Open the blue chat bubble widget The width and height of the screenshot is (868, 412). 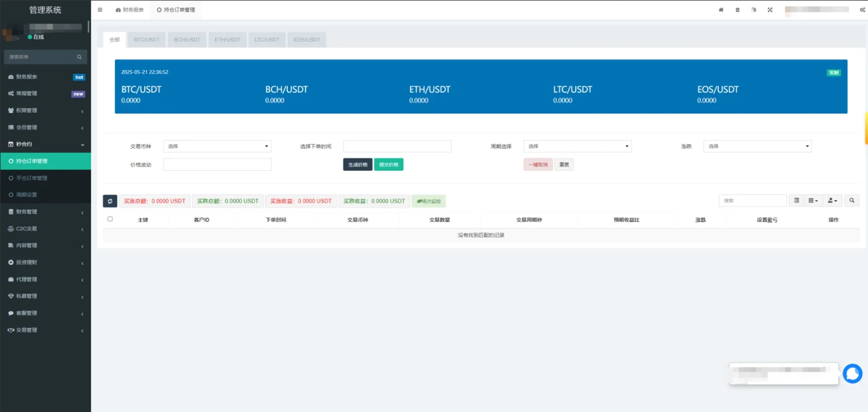(852, 374)
